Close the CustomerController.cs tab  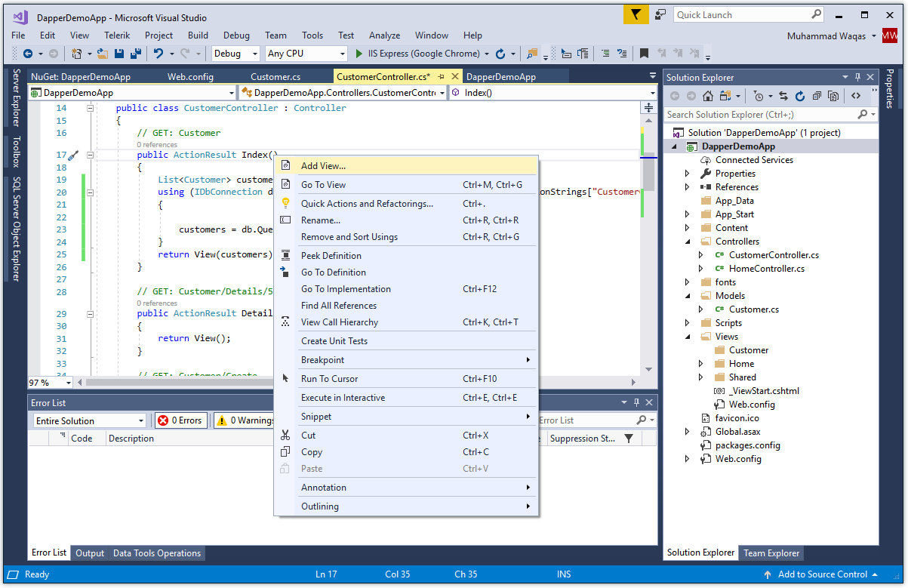coord(455,76)
